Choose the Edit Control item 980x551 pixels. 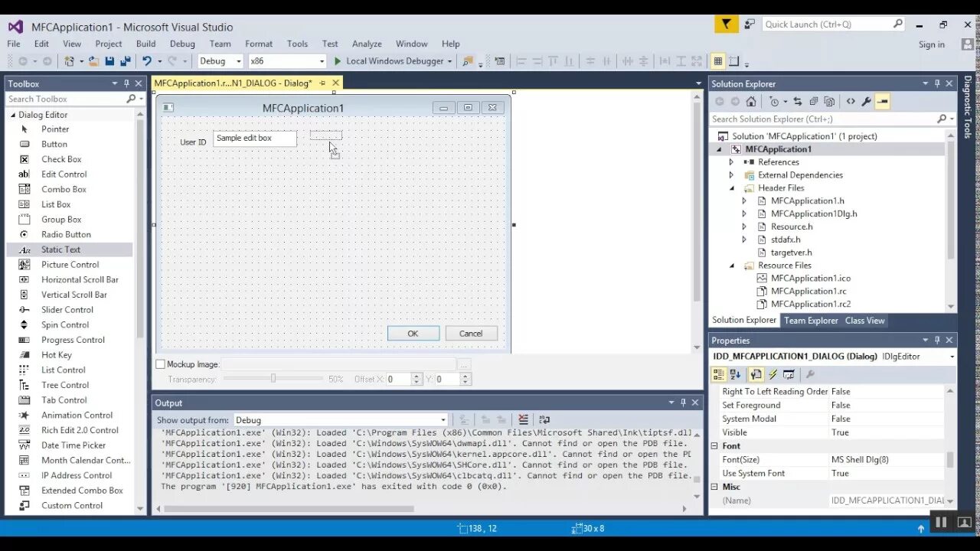pyautogui.click(x=64, y=174)
